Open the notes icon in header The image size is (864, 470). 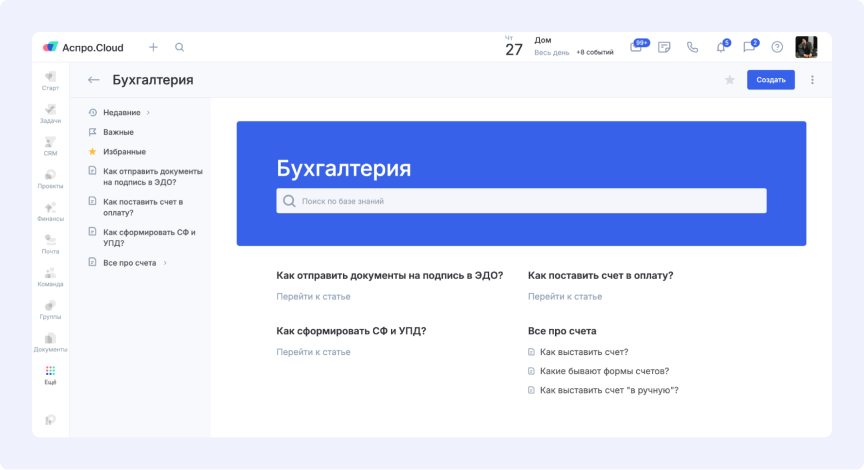coord(664,47)
